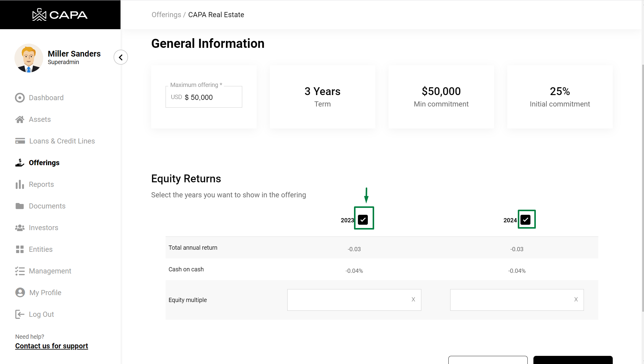Click the Entities grid icon
The height and width of the screenshot is (364, 644).
tap(20, 249)
